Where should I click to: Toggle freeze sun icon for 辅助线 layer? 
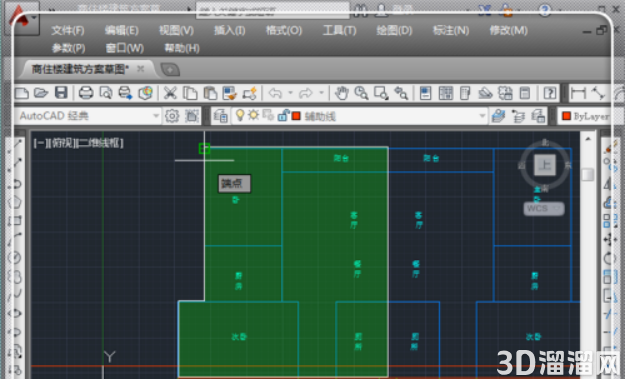(253, 116)
